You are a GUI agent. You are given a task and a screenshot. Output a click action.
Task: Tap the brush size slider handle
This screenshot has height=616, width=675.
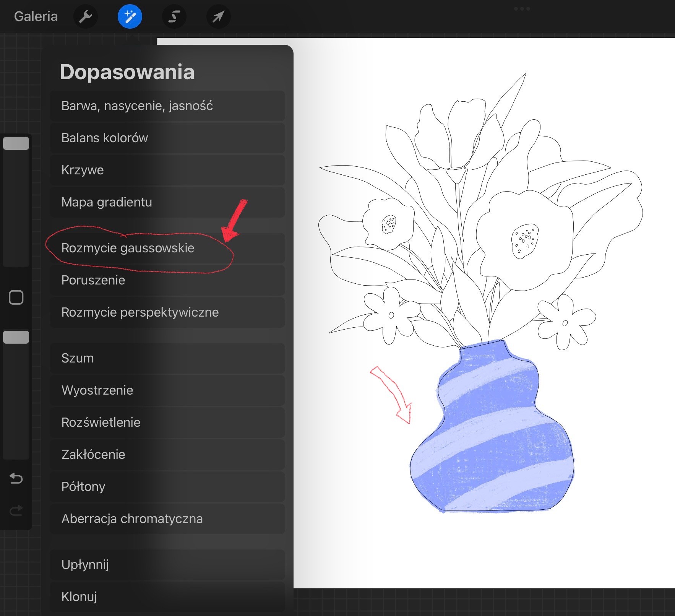(x=16, y=143)
